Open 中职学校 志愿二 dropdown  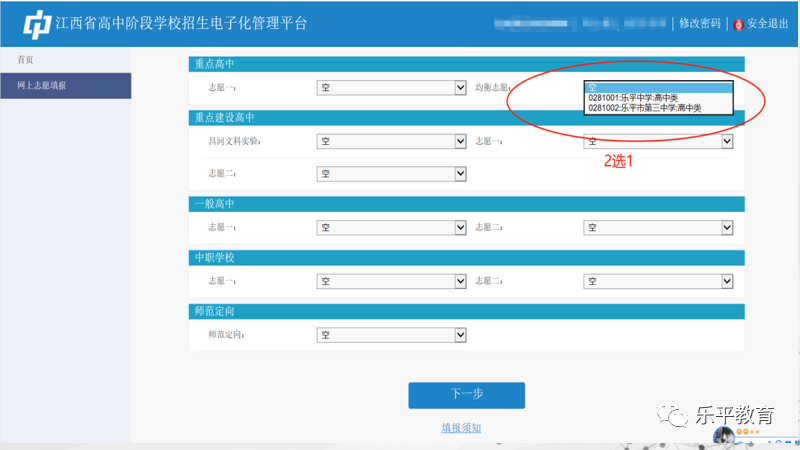pyautogui.click(x=658, y=282)
